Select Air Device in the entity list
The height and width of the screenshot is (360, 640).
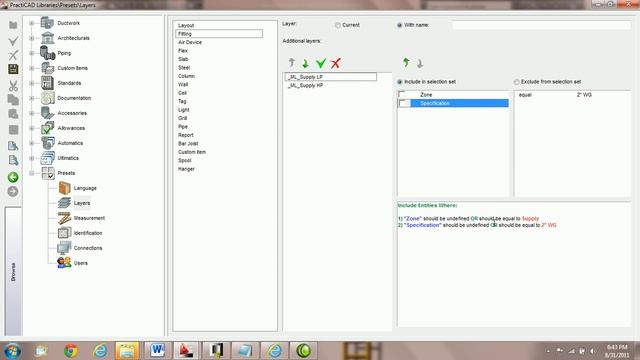tap(190, 42)
